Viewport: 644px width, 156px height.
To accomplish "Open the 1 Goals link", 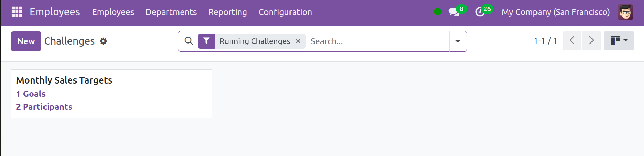I will pyautogui.click(x=31, y=94).
